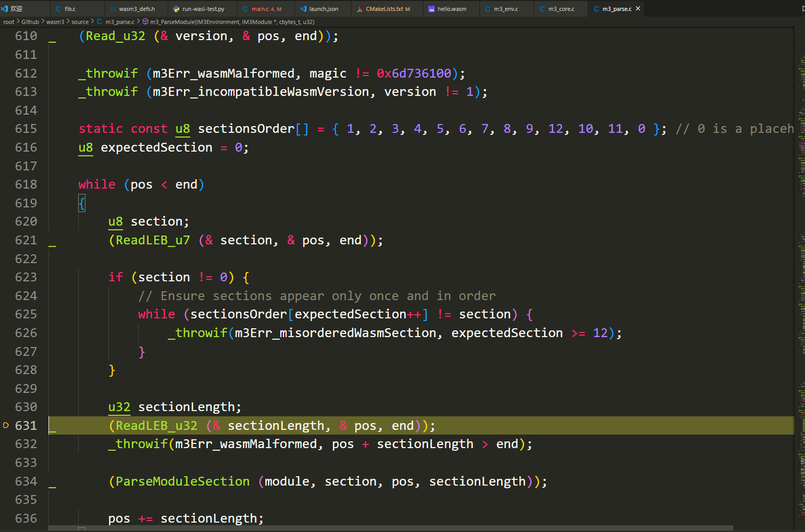Click the C language icon on the fib.c tab
Image resolution: width=805 pixels, height=532 pixels.
(57, 8)
